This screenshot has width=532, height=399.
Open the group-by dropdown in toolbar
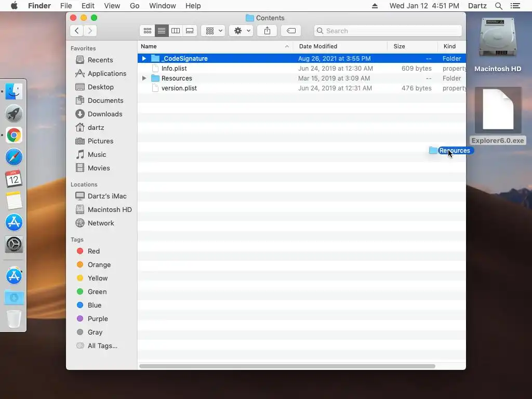[x=213, y=31]
